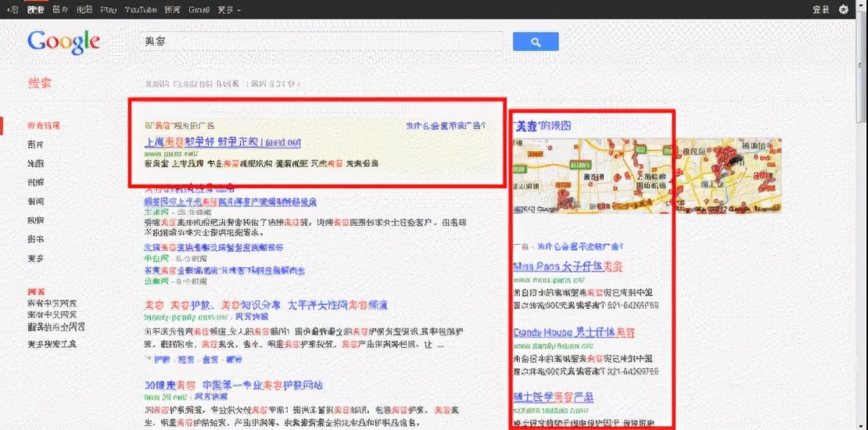The image size is (868, 430).
Task: Open first news result headline under ad box
Action: pyautogui.click(x=230, y=202)
